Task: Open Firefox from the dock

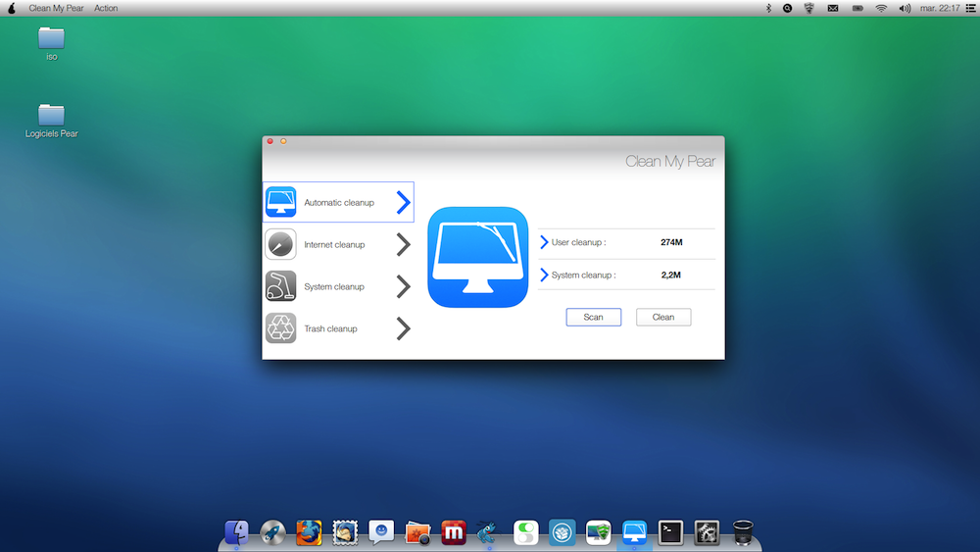Action: click(x=309, y=532)
